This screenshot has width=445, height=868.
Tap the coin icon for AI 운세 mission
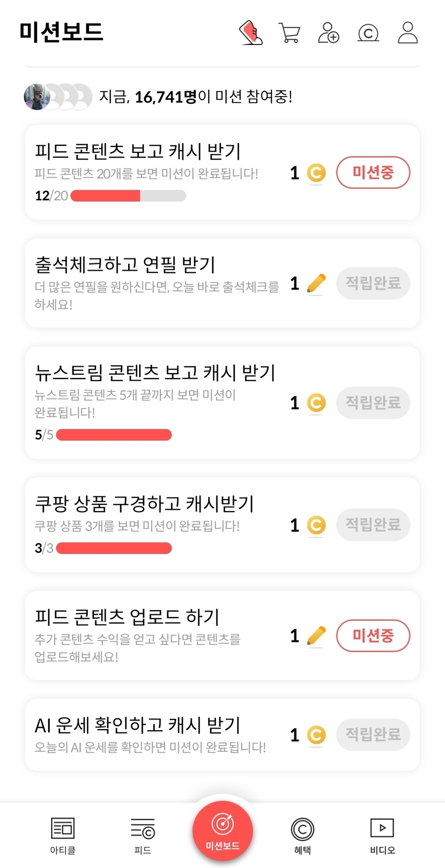point(316,735)
